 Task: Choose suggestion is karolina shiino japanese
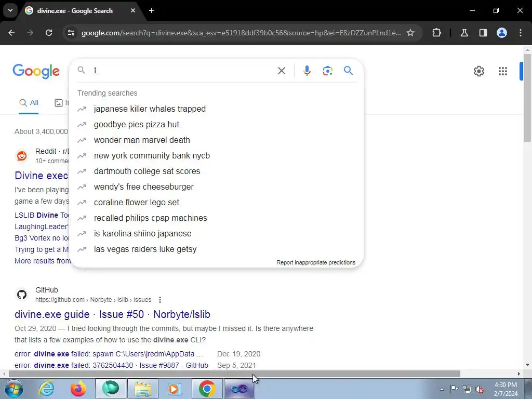click(217, 234)
